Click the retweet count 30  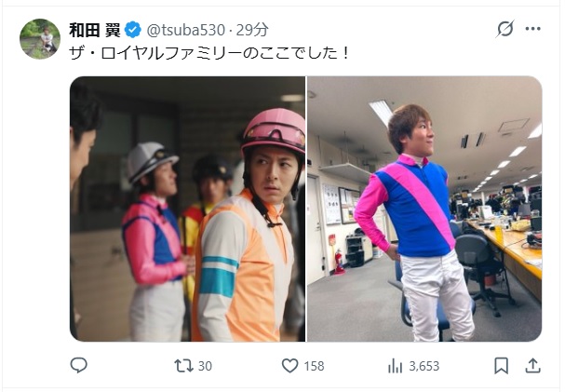click(x=205, y=366)
